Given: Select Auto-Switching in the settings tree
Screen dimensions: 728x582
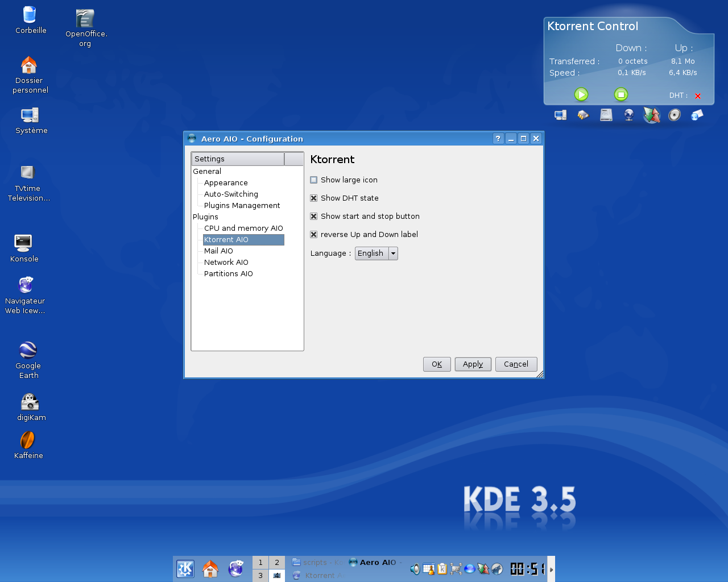Looking at the screenshot, I should pyautogui.click(x=231, y=194).
